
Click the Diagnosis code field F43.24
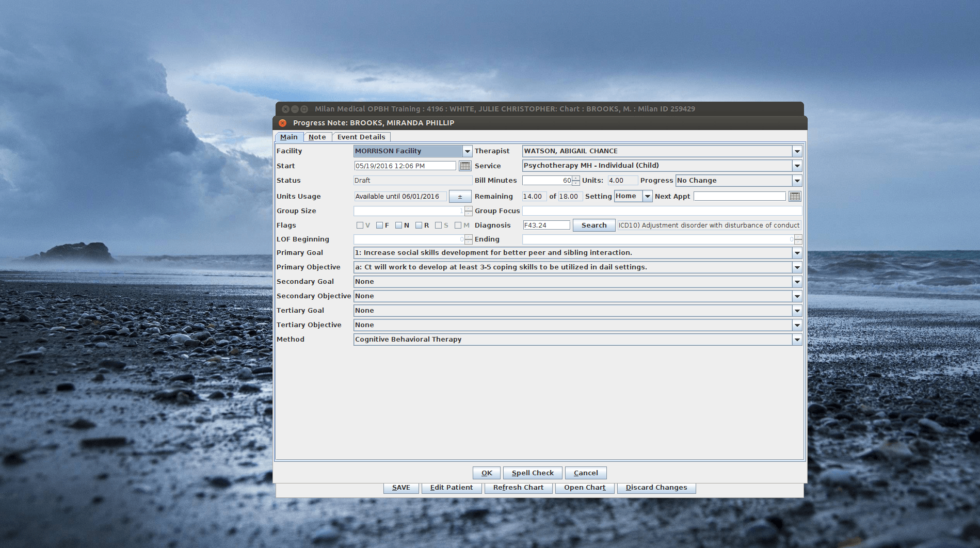pyautogui.click(x=547, y=225)
